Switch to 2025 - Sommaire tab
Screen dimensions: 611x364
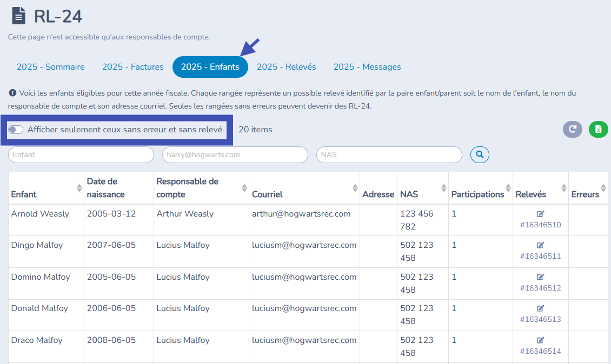pyautogui.click(x=51, y=67)
